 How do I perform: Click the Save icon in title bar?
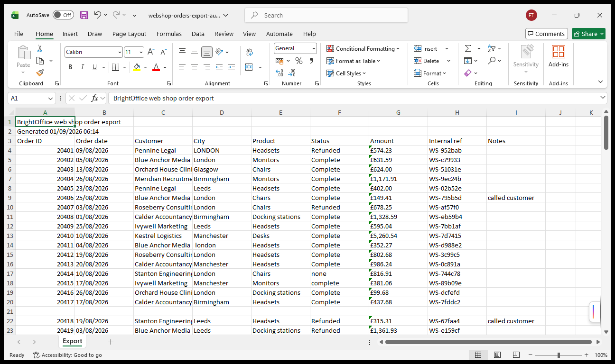84,15
